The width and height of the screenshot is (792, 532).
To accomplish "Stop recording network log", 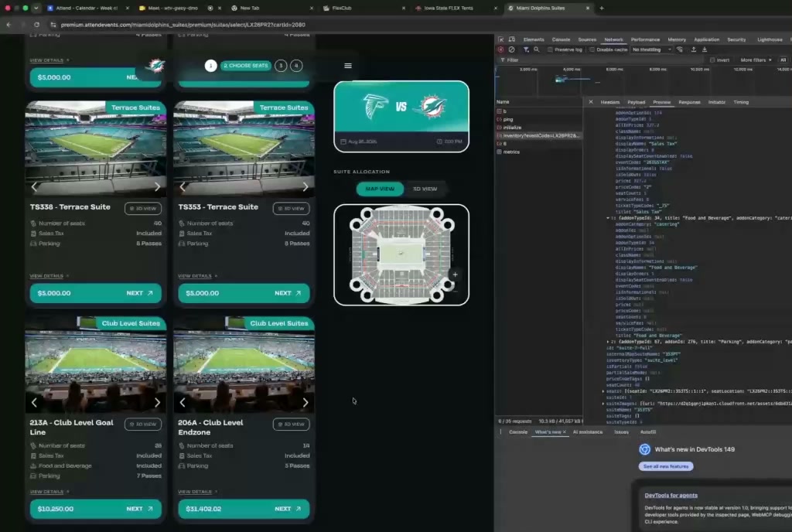I will [x=500, y=49].
